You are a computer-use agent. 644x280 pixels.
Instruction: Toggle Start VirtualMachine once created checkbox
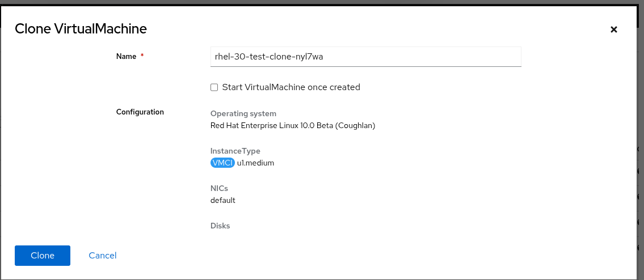coord(214,87)
